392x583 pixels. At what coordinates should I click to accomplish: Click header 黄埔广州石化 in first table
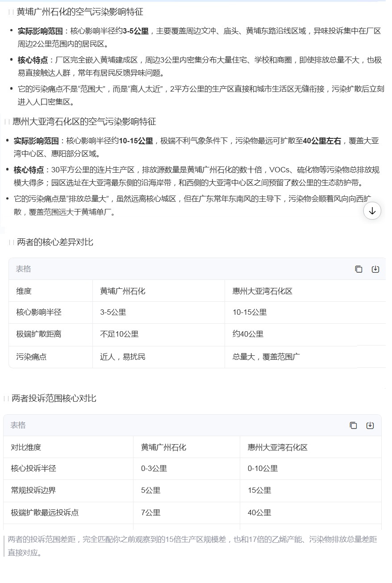click(x=123, y=291)
